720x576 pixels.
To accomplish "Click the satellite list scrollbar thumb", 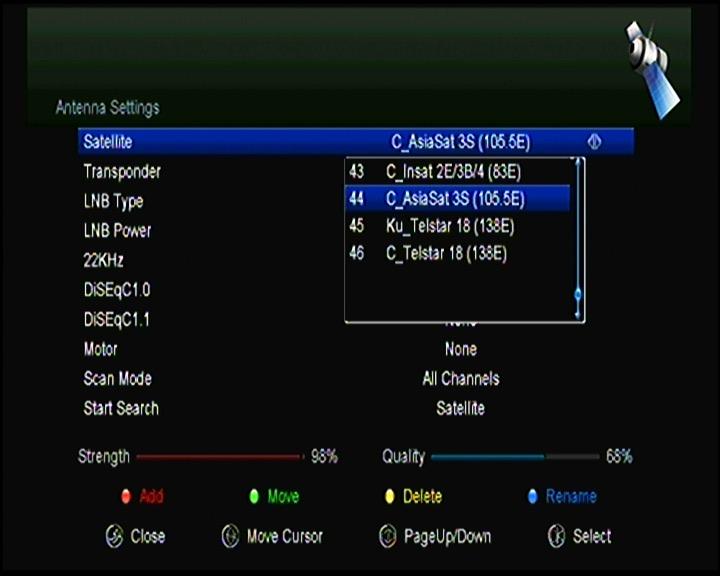I will tap(578, 294).
